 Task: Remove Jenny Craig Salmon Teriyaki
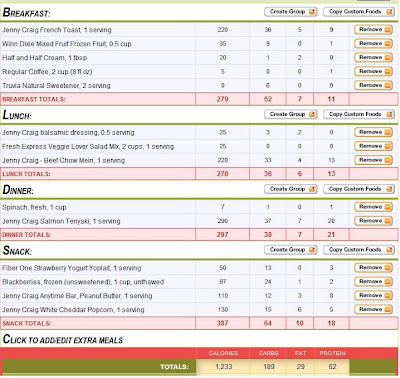[373, 221]
